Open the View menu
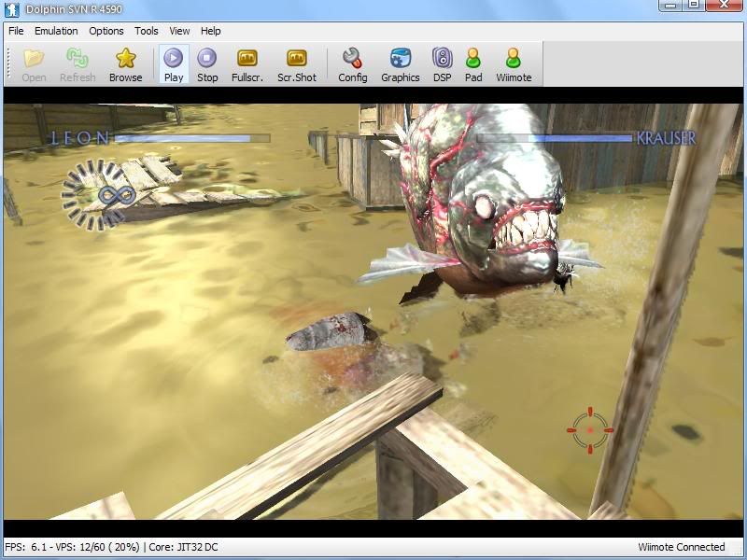The width and height of the screenshot is (747, 560). pyautogui.click(x=179, y=31)
